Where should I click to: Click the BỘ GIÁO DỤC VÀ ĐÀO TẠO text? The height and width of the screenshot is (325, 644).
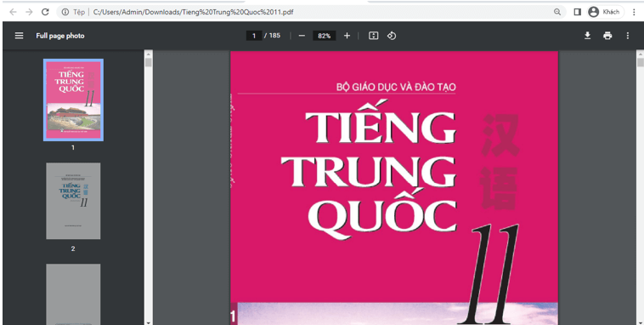point(396,88)
